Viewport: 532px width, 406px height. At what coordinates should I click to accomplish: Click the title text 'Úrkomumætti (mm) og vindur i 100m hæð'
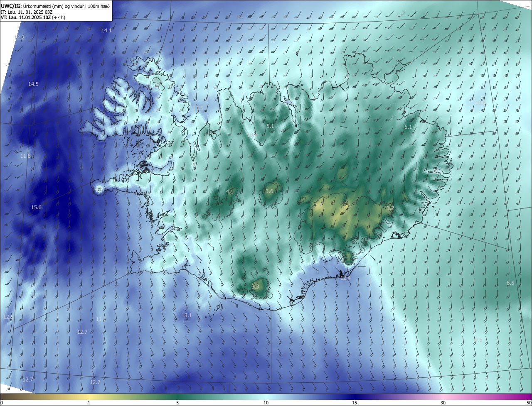[66, 6]
